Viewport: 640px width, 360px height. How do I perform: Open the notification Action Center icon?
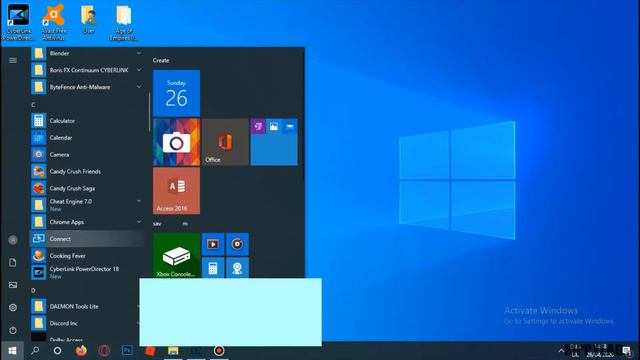(627, 351)
